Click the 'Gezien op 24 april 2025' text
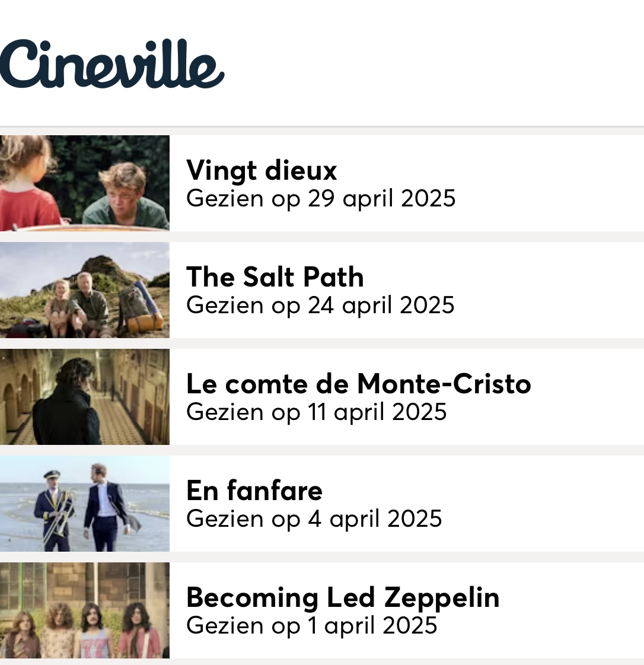The width and height of the screenshot is (644, 665). pyautogui.click(x=320, y=306)
